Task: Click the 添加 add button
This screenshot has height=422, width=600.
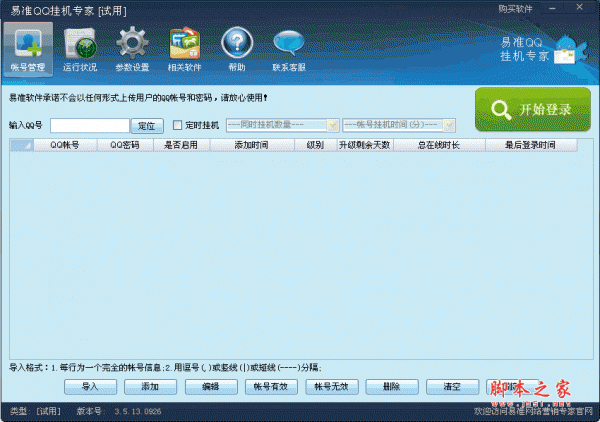Action: [150, 387]
